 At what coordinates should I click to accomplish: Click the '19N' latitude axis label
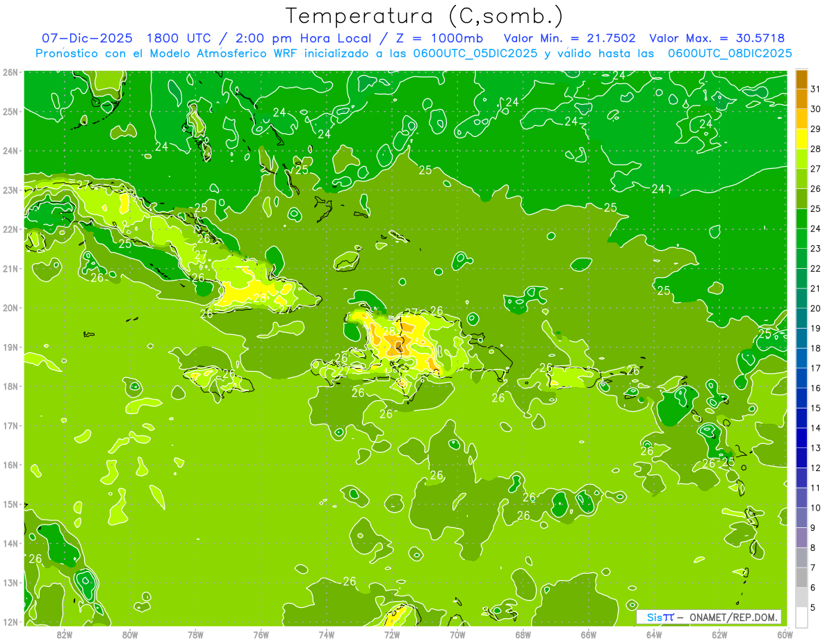(x=10, y=347)
